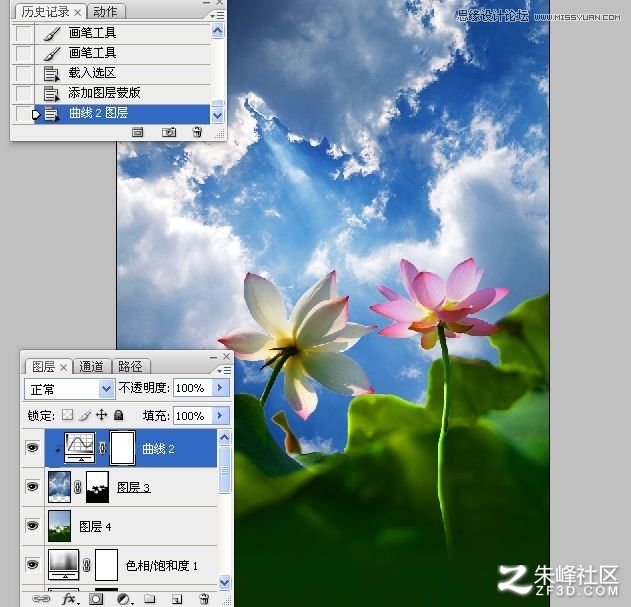Open the History panel options menu
The image size is (631, 607).
click(x=217, y=16)
